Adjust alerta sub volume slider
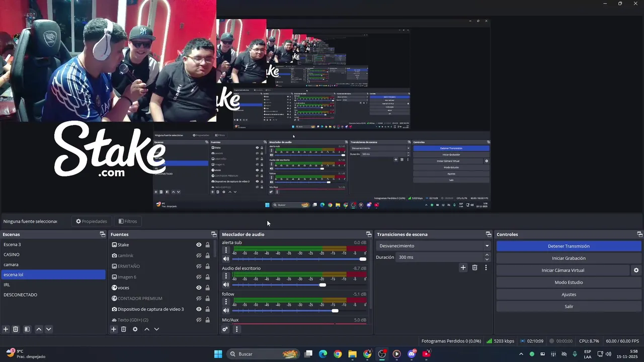644x362 pixels. (363, 259)
